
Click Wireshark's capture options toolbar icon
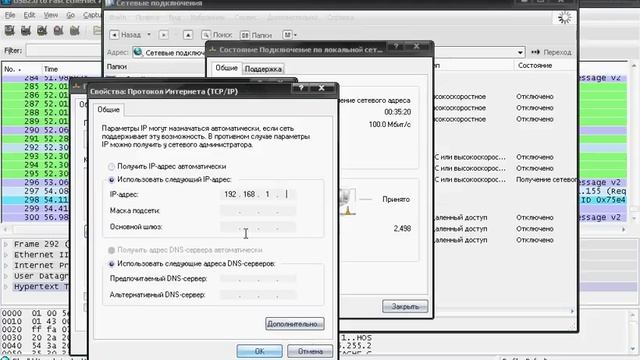tap(26, 31)
